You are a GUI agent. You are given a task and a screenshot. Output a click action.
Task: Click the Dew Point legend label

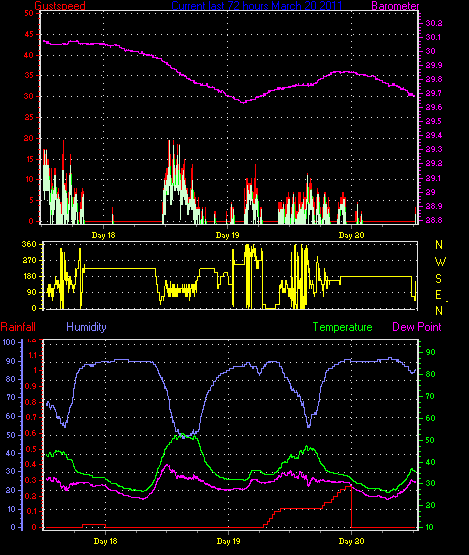(417, 327)
